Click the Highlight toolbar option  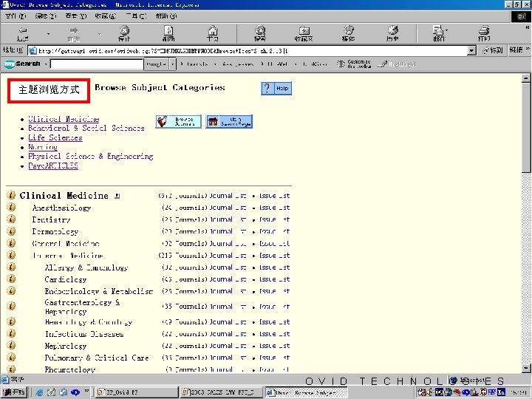398,64
